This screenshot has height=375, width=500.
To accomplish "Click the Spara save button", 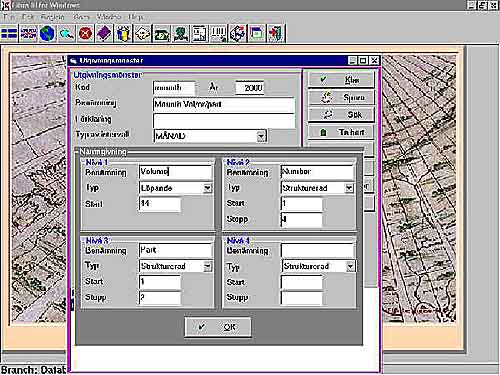I will pyautogui.click(x=341, y=97).
